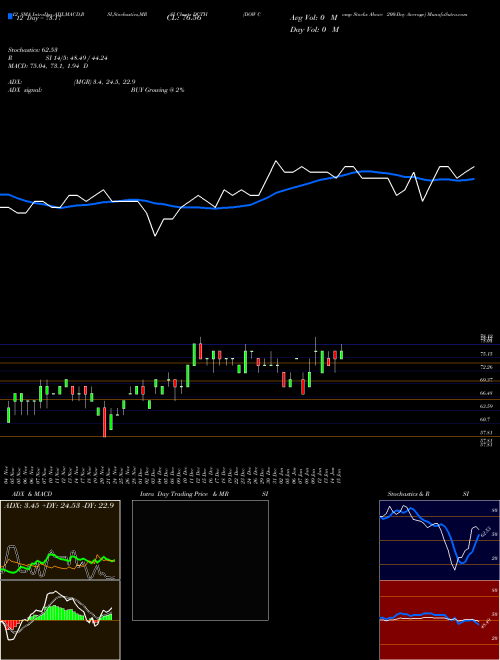This screenshot has width=500, height=660.
Task: Click the 69.37 price axis label
Action: pos(486,380)
